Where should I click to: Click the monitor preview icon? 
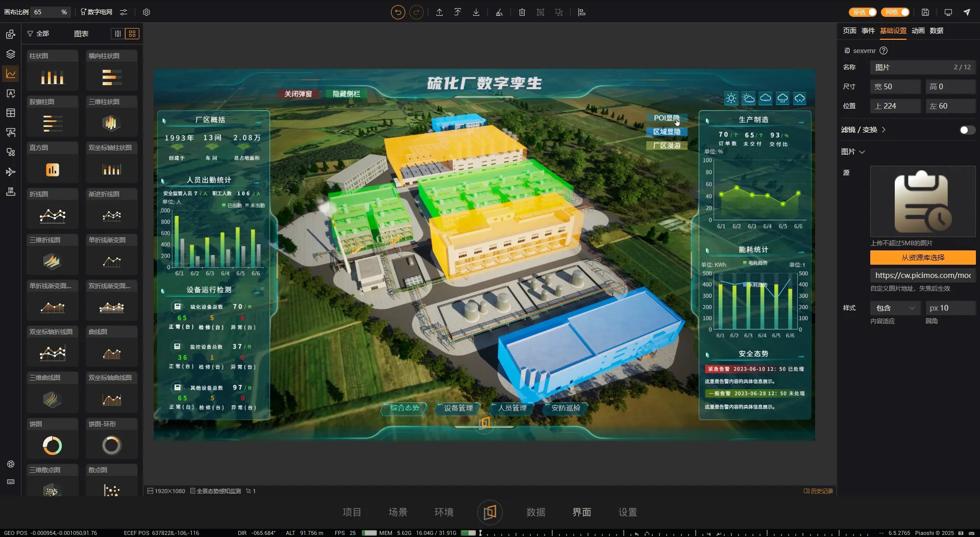point(948,12)
